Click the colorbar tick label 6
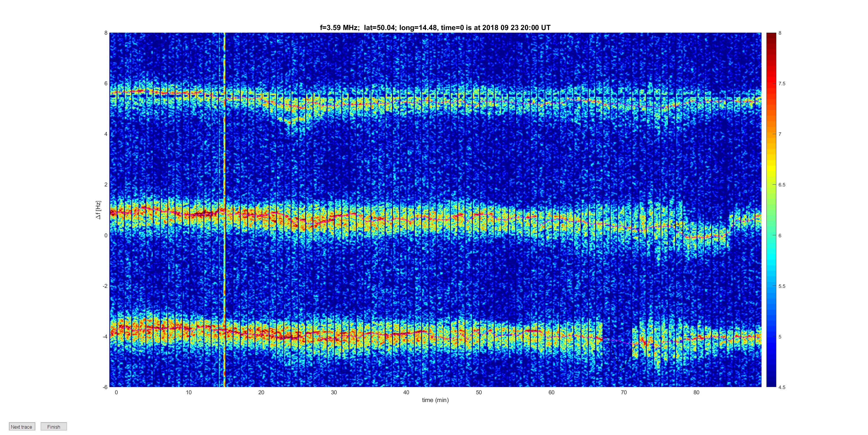 tap(780, 235)
